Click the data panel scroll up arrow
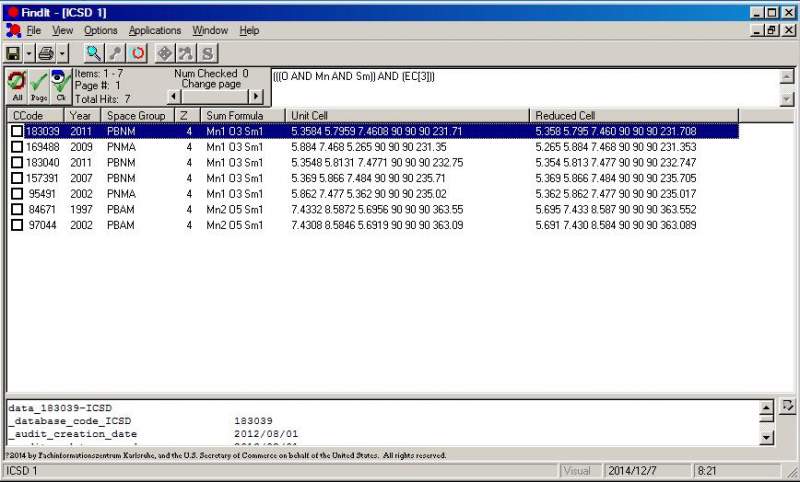Viewport: 800px width, 482px height. [766, 408]
